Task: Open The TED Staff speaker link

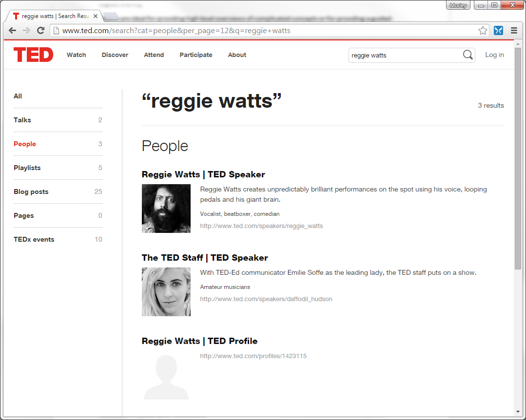Action: point(205,258)
